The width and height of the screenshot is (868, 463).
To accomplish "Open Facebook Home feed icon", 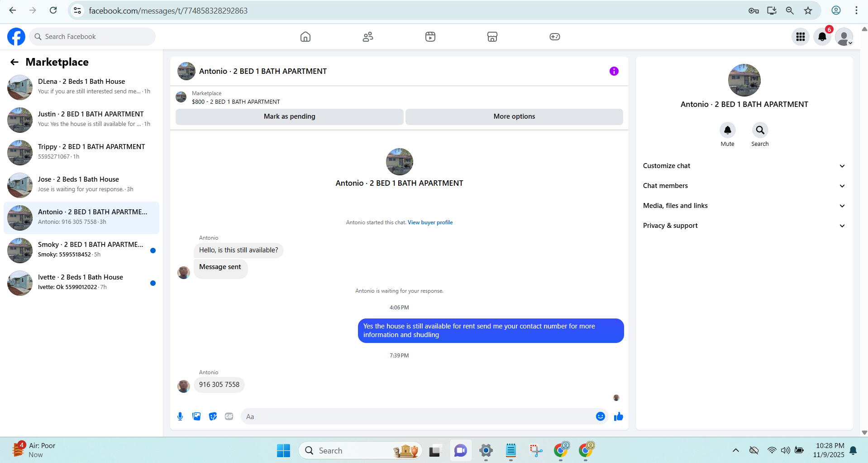I will click(305, 37).
